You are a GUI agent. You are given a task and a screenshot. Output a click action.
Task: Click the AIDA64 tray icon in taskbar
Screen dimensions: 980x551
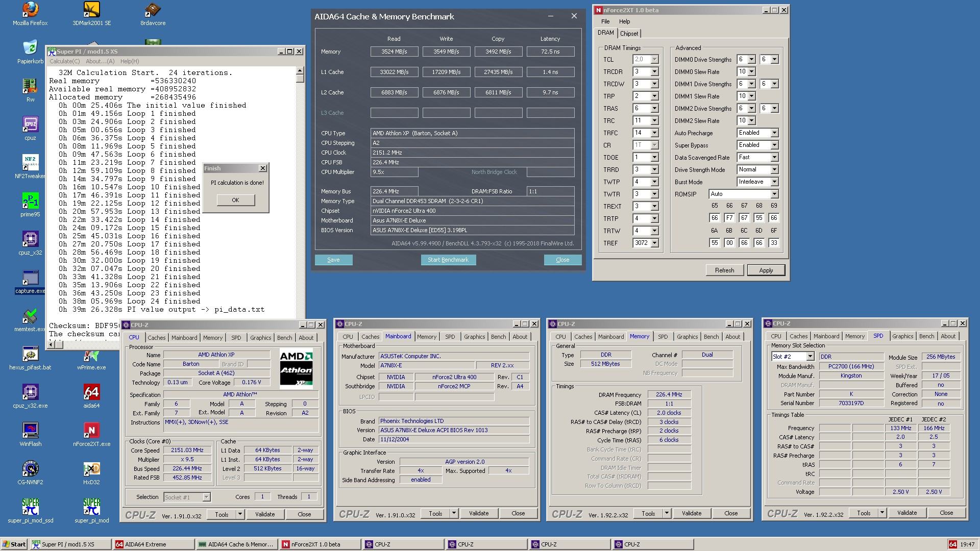click(952, 544)
